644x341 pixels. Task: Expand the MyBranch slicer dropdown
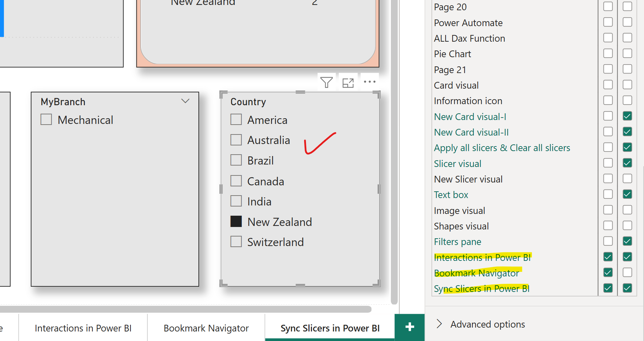point(185,101)
